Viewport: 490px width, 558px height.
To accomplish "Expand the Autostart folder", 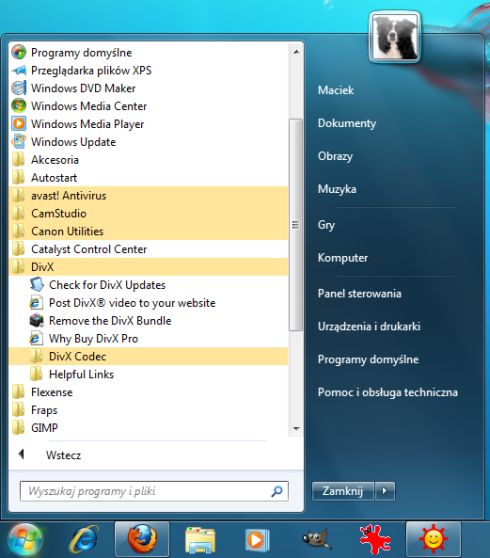I will [148, 178].
